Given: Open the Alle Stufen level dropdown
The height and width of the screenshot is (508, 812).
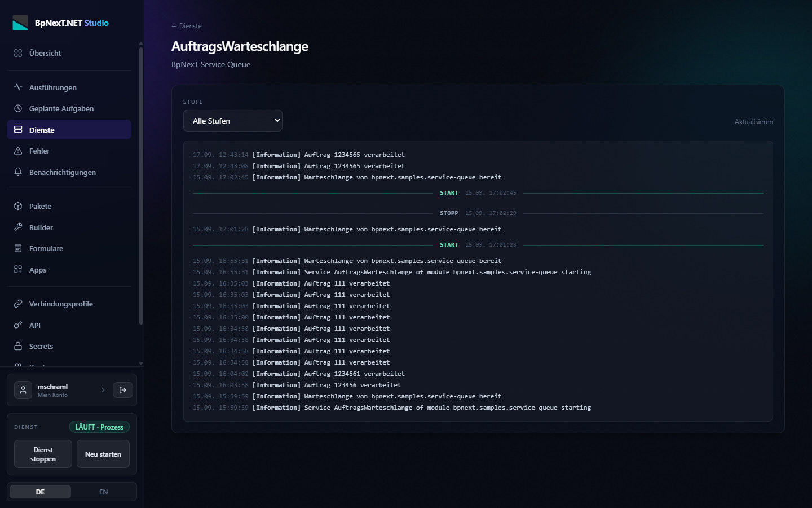Looking at the screenshot, I should pyautogui.click(x=233, y=121).
